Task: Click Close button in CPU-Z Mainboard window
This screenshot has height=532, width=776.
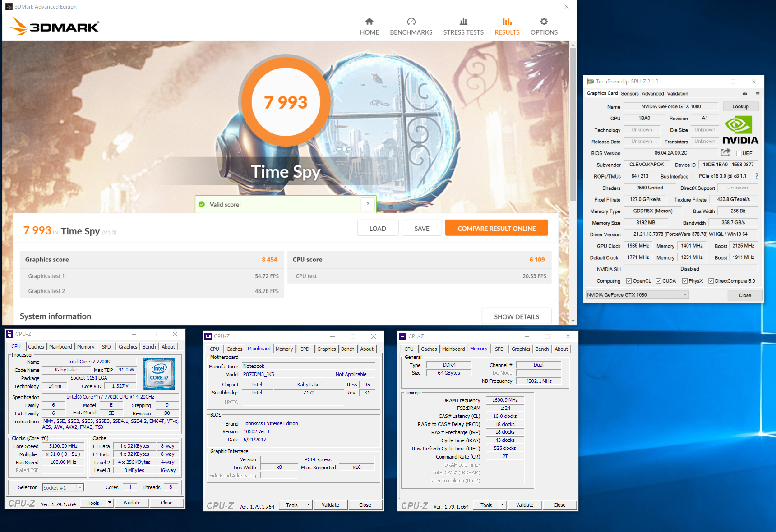Action: point(365,505)
